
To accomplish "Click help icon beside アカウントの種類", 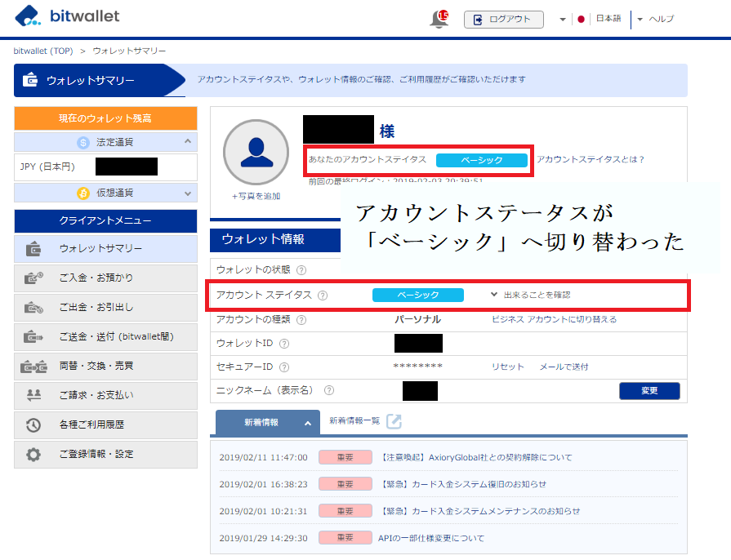I will pos(301,320).
